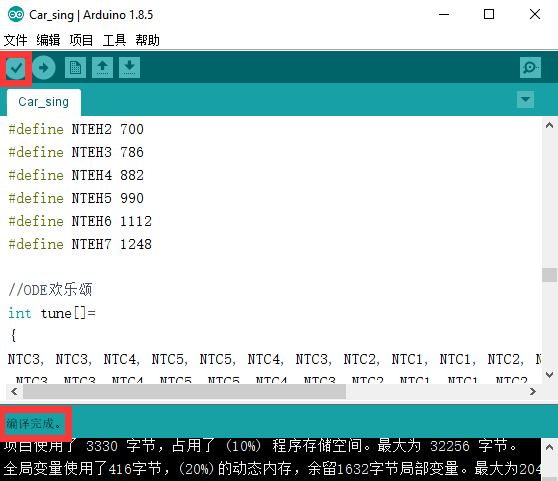Click the Verify checkmark button
Image resolution: width=558 pixels, height=481 pixels.
coord(16,68)
